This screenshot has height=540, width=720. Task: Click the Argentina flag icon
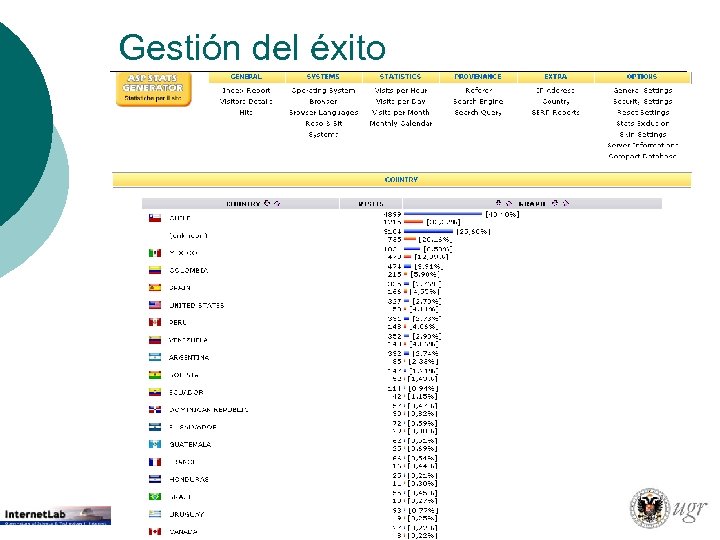[155, 357]
